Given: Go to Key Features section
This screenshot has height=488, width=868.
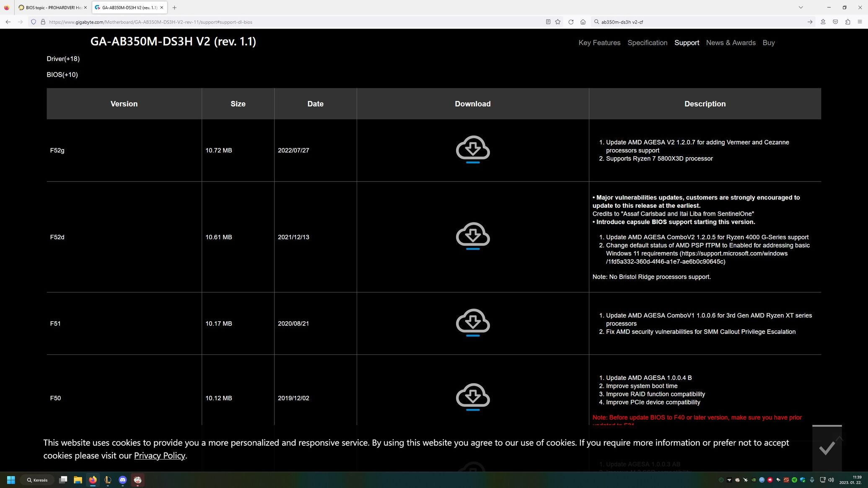Looking at the screenshot, I should [599, 43].
